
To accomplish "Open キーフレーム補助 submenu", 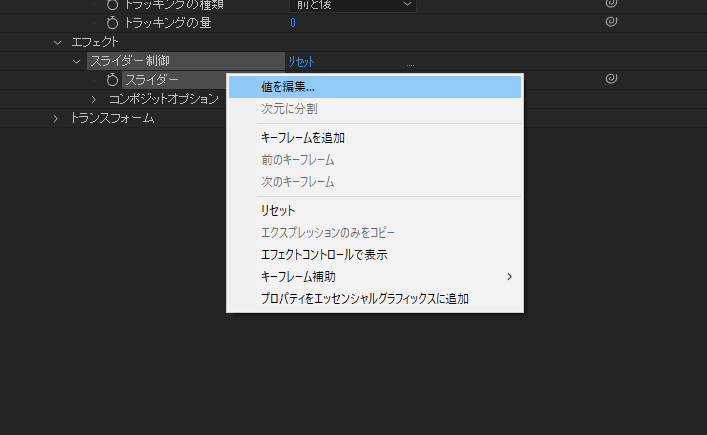I will coord(375,277).
